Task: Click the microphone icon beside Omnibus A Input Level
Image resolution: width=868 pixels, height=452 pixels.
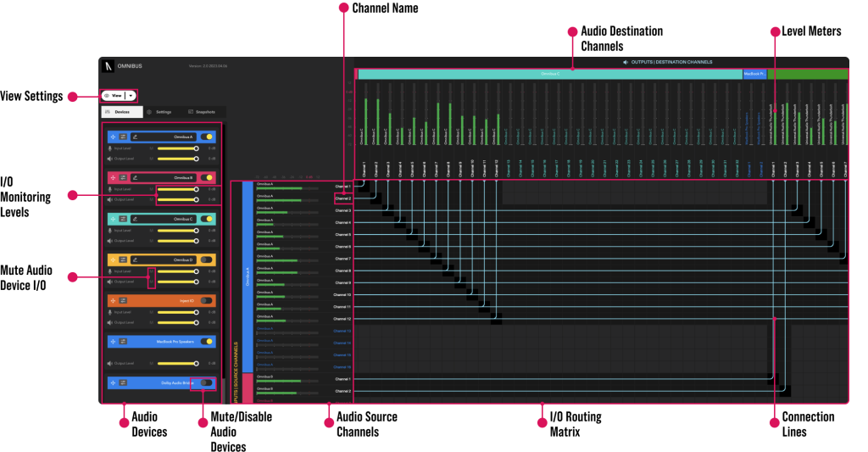Action: (109, 148)
